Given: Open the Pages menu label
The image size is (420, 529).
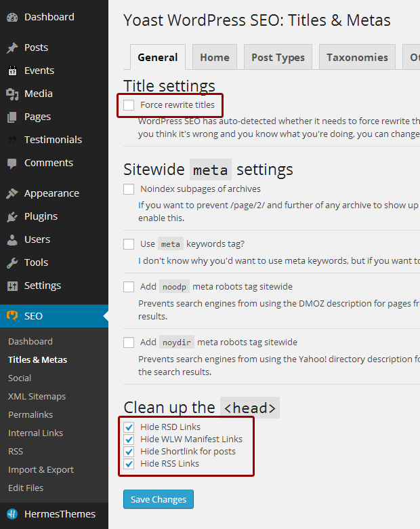Looking at the screenshot, I should click(x=37, y=117).
